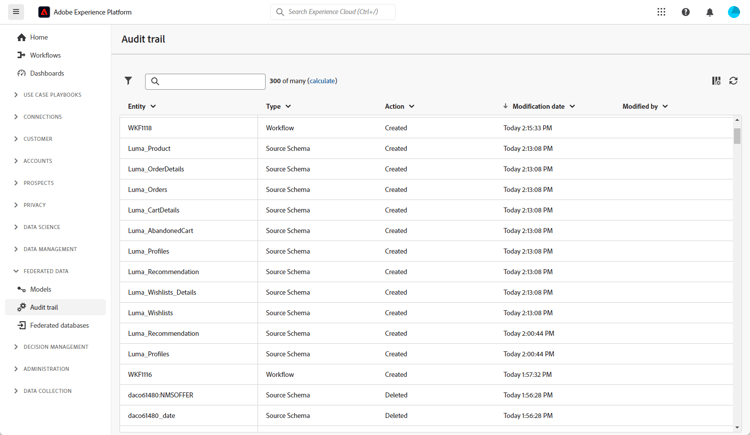Open Dashboards in the sidebar
Viewport: 750px width, 435px height.
coord(46,73)
